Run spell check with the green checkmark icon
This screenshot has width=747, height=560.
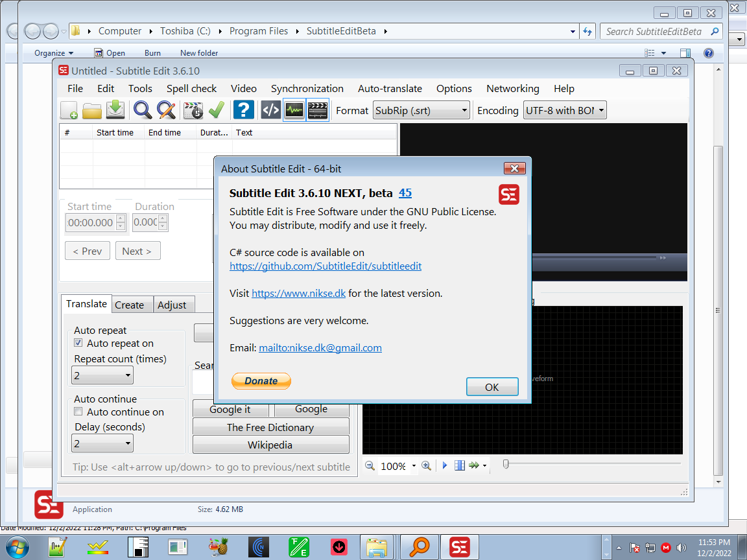tap(217, 110)
